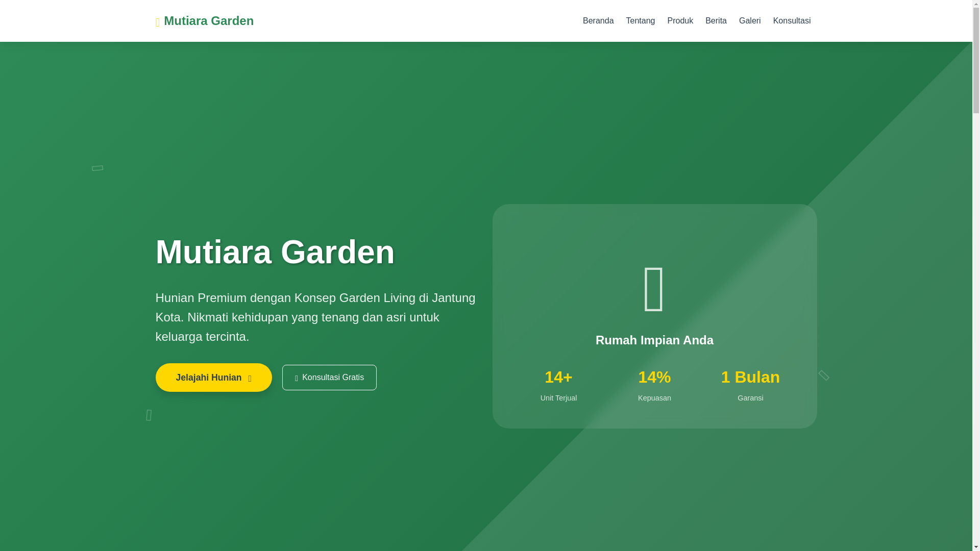Viewport: 980px width, 551px height.
Task: Select the Rumah Impian Anda heading
Action: pos(654,340)
